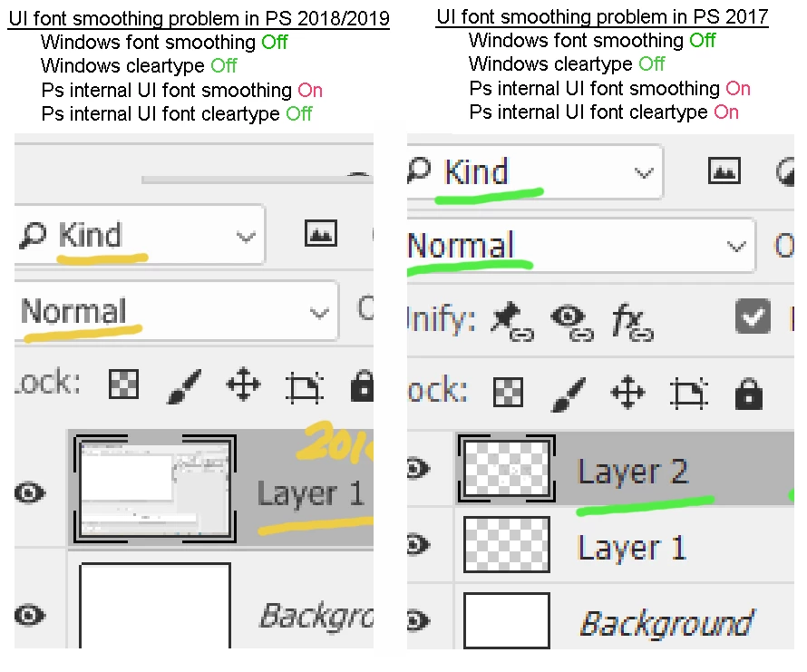Screen dimensions: 807x672
Task: Click unify layer position pin icon in PS 2017 panel
Action: coord(511,322)
